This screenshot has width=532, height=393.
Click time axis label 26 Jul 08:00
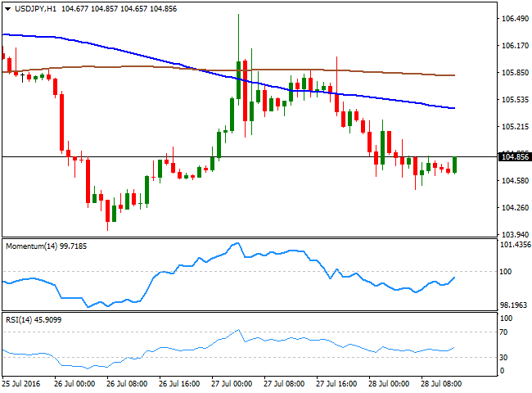click(x=127, y=384)
